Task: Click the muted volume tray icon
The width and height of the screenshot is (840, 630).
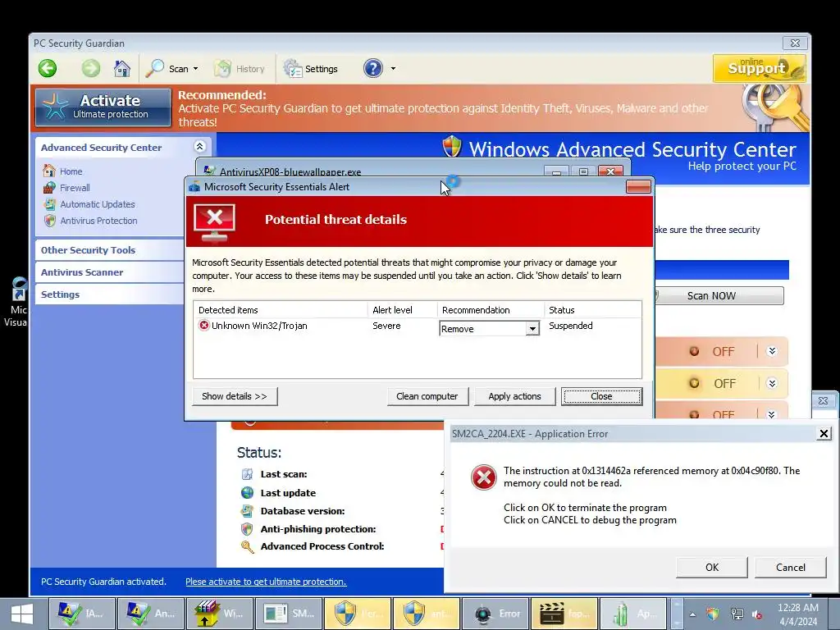Action: (757, 614)
